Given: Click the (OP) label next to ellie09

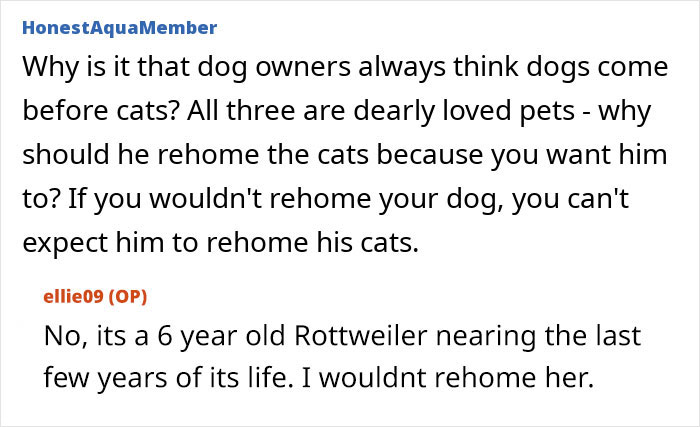Looking at the screenshot, I should [x=126, y=297].
